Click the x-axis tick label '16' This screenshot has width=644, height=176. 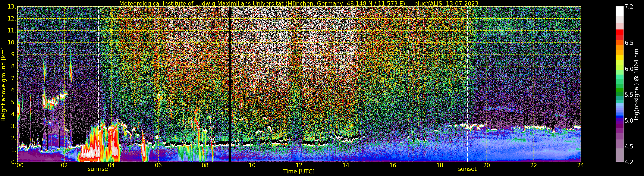pos(393,165)
